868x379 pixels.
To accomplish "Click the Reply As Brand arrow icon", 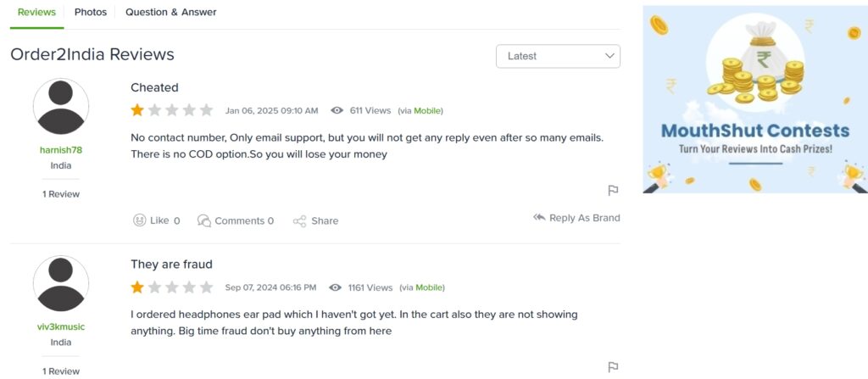I will coord(539,217).
